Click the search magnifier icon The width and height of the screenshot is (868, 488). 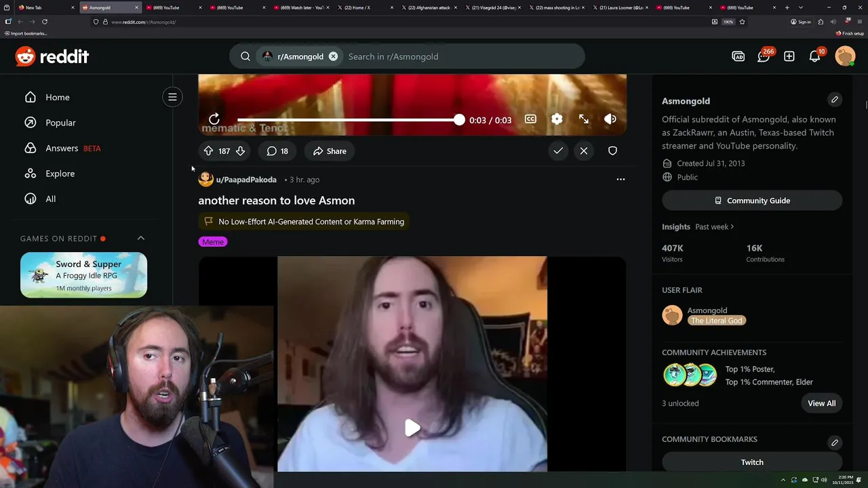coord(245,56)
